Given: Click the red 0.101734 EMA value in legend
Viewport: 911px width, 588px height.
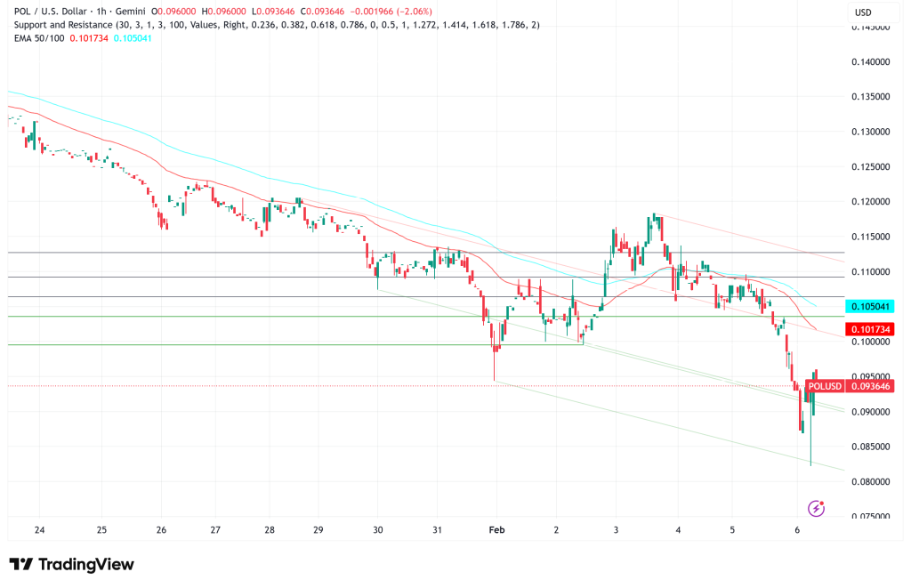Looking at the screenshot, I should click(x=89, y=39).
